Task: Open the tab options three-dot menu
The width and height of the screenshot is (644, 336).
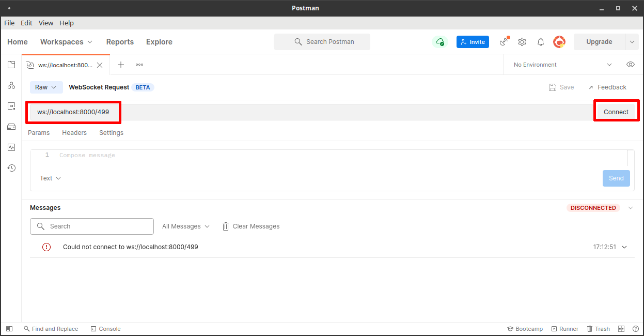Action: pyautogui.click(x=139, y=65)
